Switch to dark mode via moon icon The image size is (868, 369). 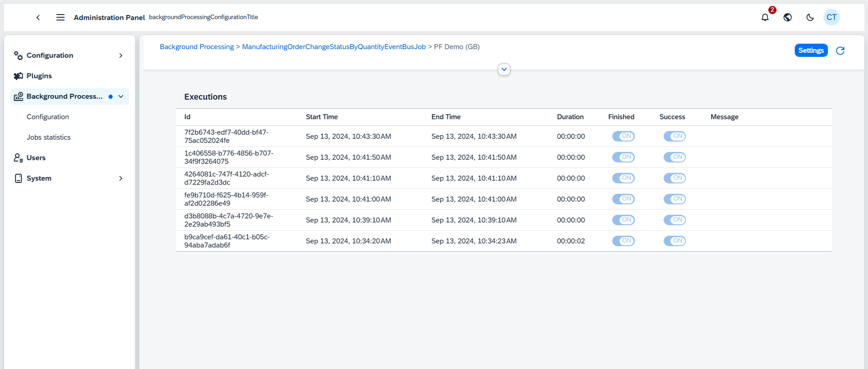point(810,17)
